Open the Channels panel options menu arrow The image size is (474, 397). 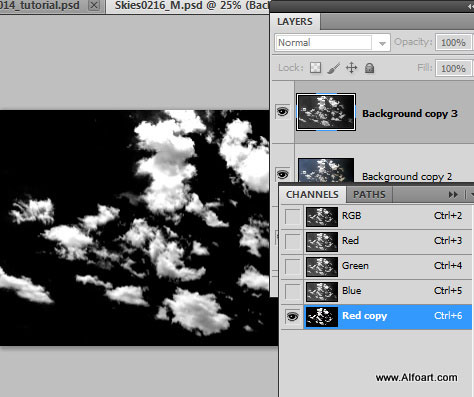click(x=472, y=195)
